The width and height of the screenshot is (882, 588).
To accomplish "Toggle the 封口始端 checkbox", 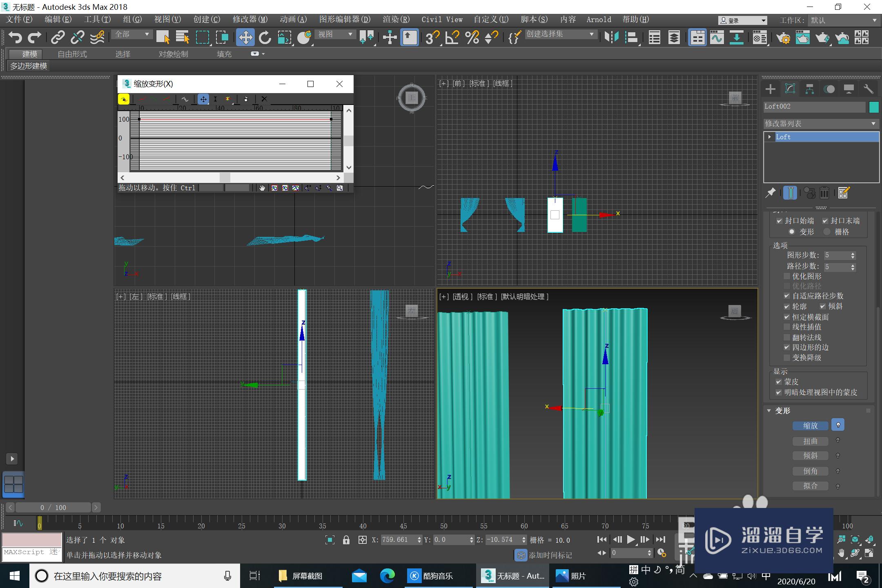I will pos(779,221).
